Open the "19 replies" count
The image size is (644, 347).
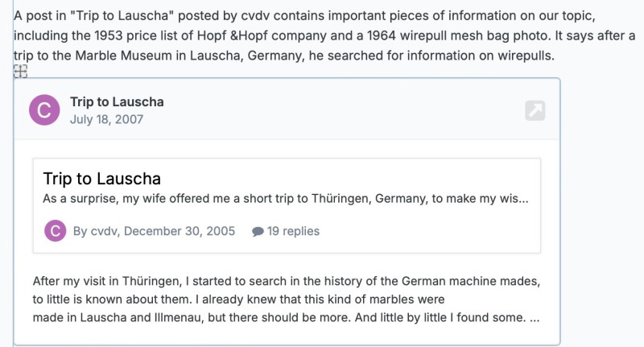pos(293,231)
